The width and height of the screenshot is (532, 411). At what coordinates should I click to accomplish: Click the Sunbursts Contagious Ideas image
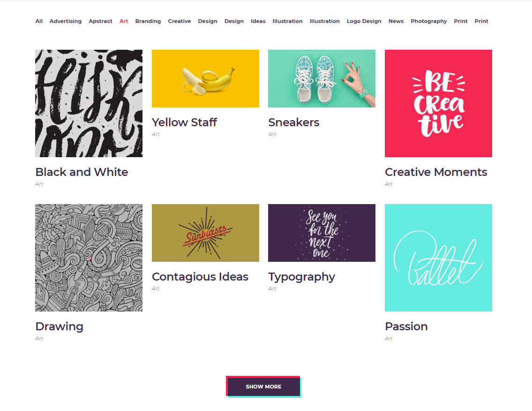click(x=205, y=233)
